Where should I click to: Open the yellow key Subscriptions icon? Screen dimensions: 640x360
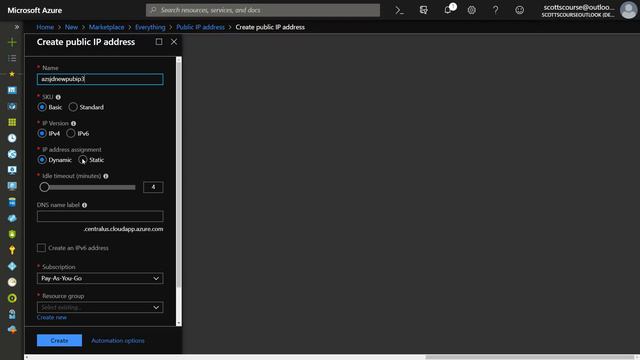point(12,250)
